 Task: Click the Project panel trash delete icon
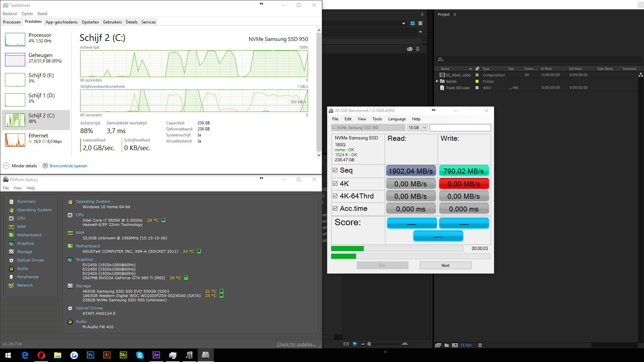[x=480, y=345]
